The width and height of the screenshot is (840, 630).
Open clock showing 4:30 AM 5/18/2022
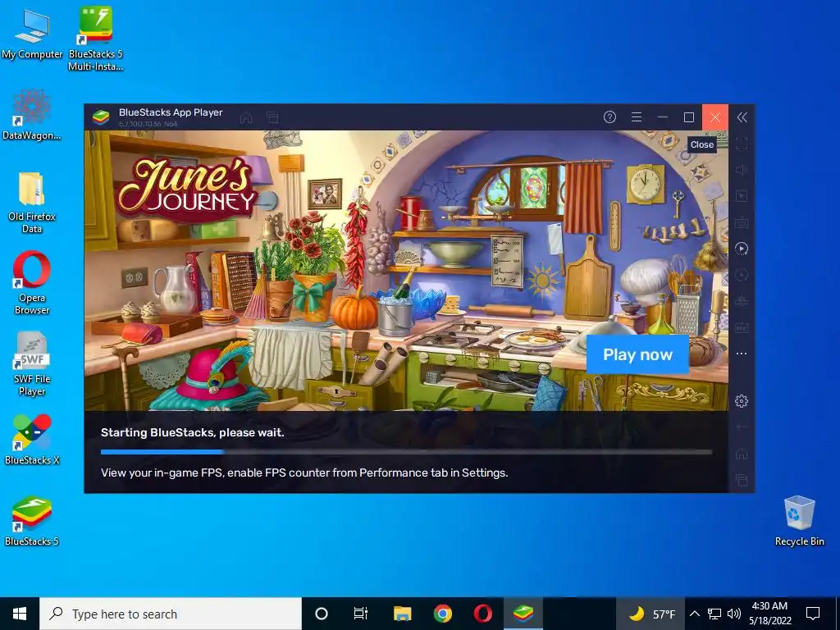pos(769,614)
